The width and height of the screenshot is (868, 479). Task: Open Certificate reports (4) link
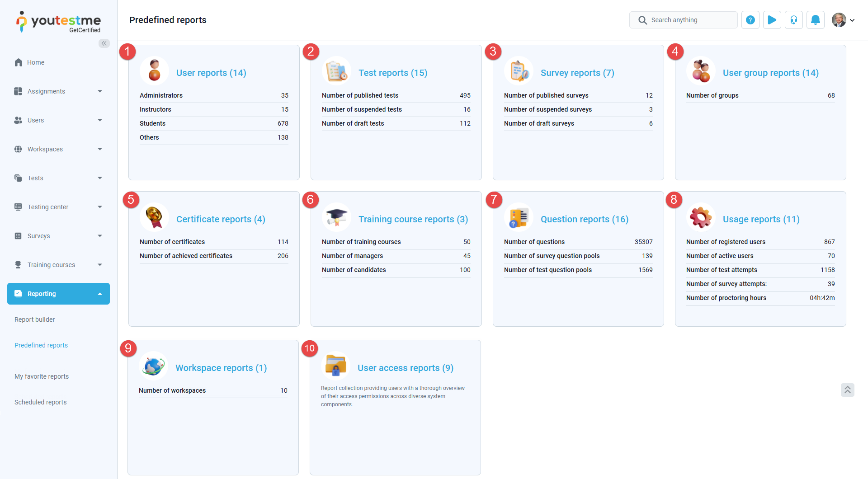(221, 219)
